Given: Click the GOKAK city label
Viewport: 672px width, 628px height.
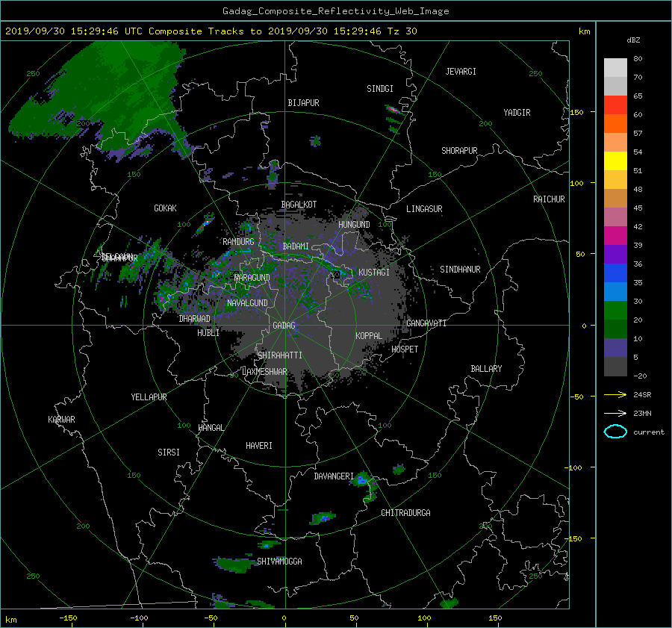Looking at the screenshot, I should (x=165, y=208).
